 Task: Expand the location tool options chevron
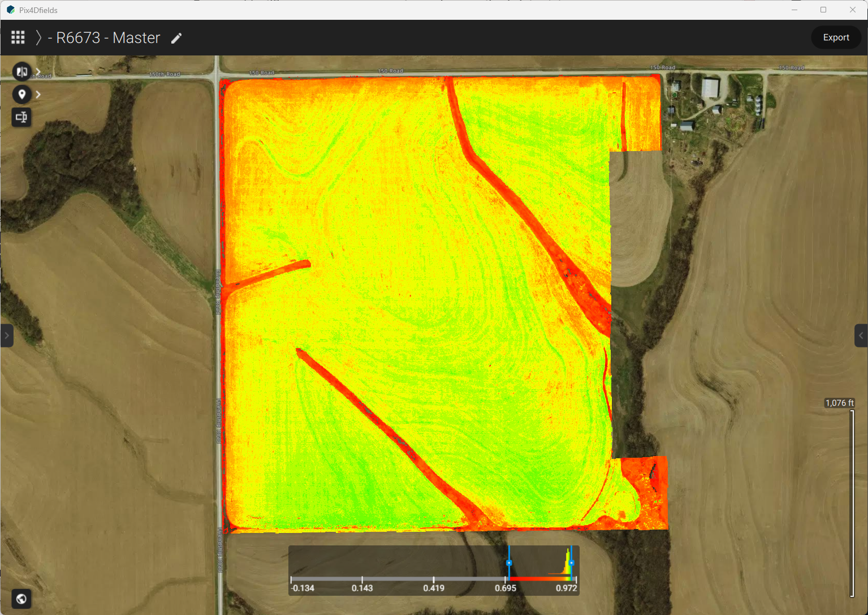[38, 94]
